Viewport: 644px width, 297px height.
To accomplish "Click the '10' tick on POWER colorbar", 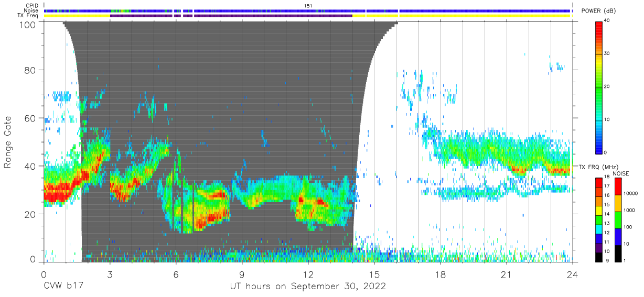I will tap(608, 120).
